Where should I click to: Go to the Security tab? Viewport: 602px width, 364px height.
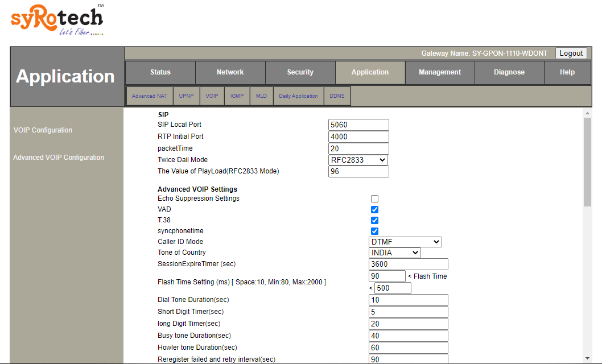point(300,72)
